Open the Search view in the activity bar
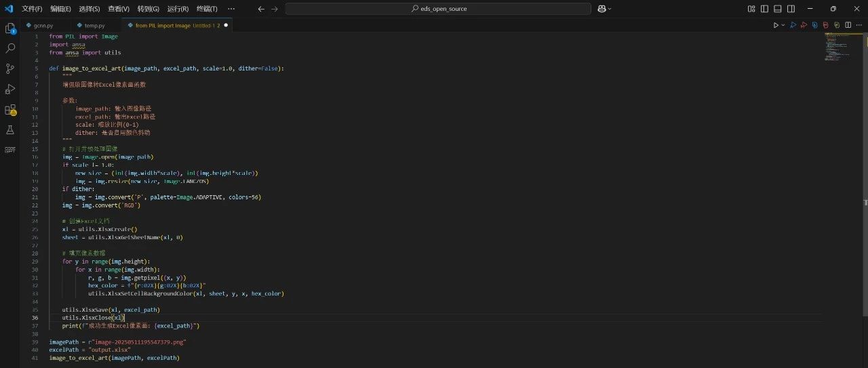Viewport: 868px width, 368px height. pos(10,49)
